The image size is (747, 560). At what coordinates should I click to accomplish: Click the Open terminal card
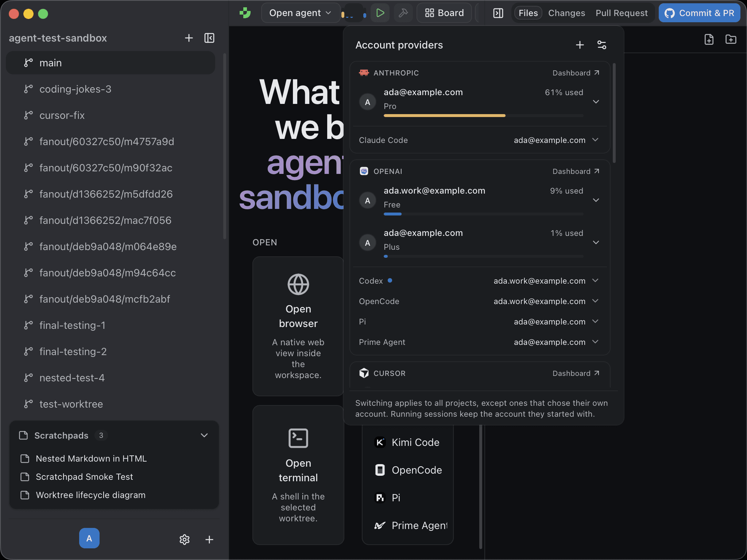pos(298,475)
